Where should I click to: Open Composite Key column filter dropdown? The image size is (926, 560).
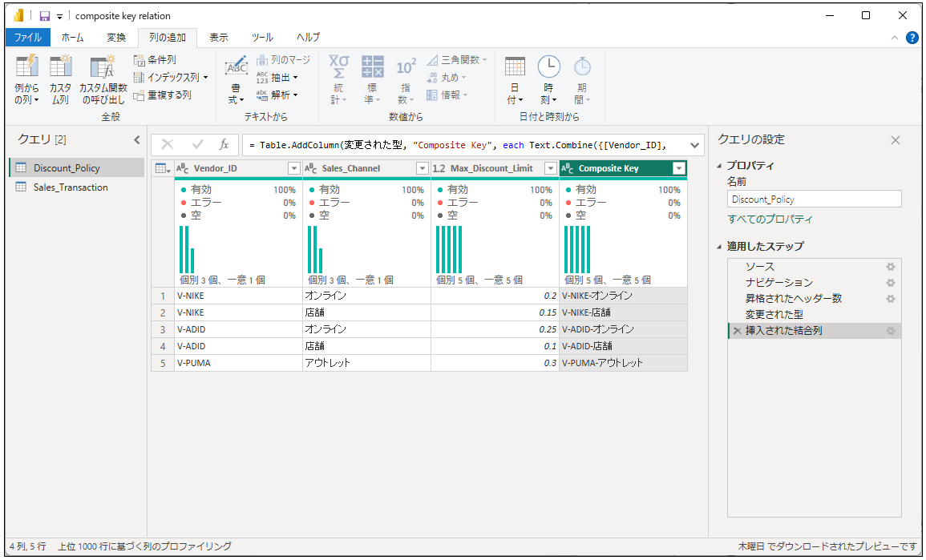(678, 168)
